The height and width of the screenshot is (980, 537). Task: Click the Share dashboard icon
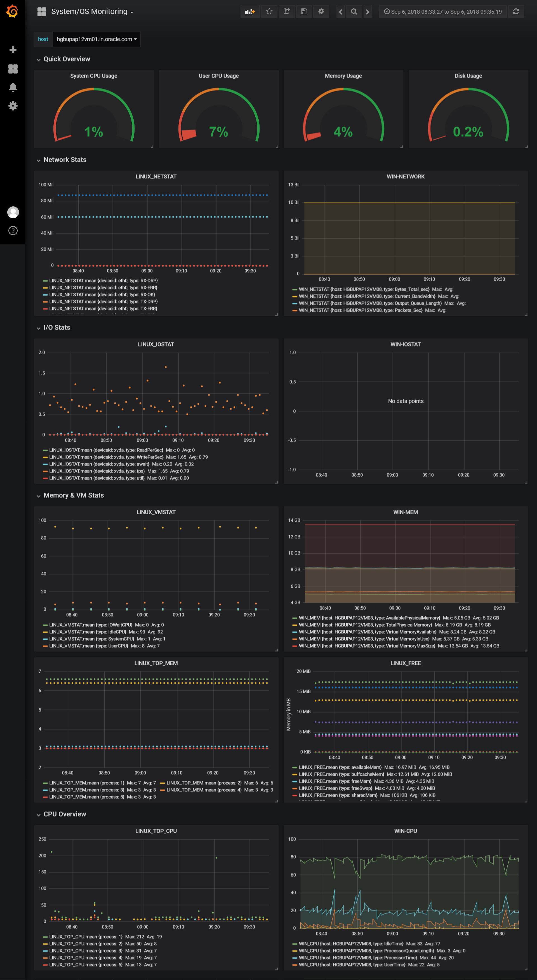[287, 11]
